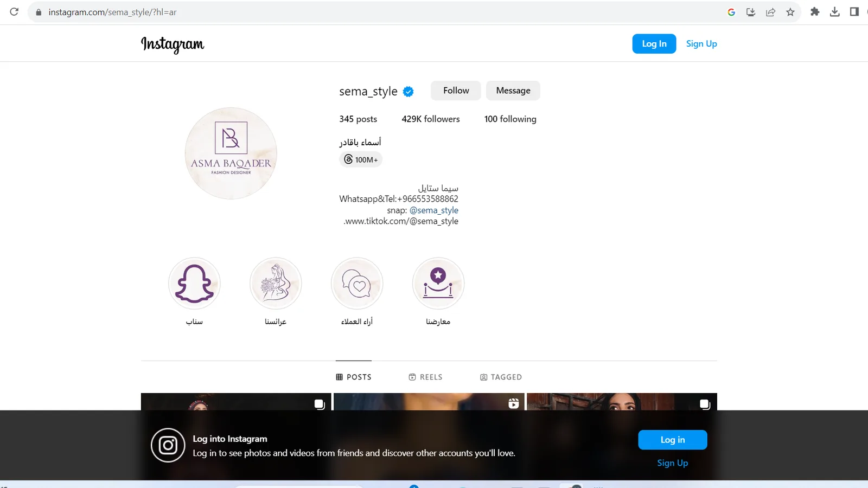Open the Asma Baqader profile picture
This screenshot has width=868, height=488.
click(x=231, y=153)
